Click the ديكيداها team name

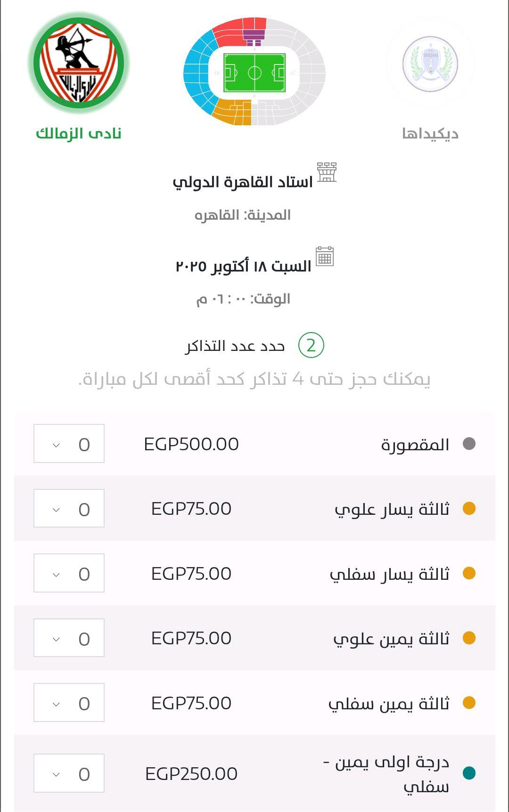pyautogui.click(x=430, y=134)
